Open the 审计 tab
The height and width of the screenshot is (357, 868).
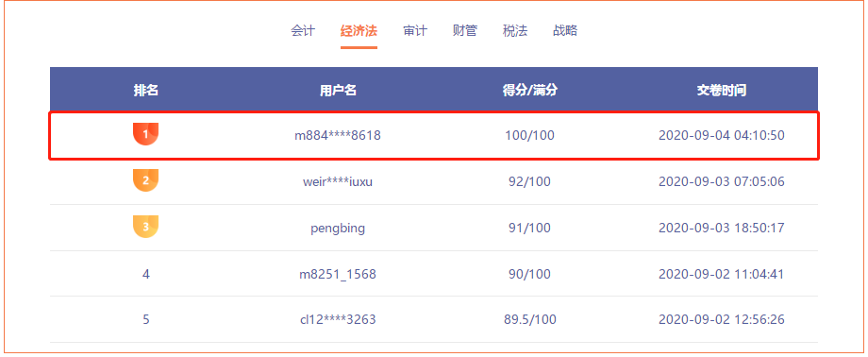point(414,30)
